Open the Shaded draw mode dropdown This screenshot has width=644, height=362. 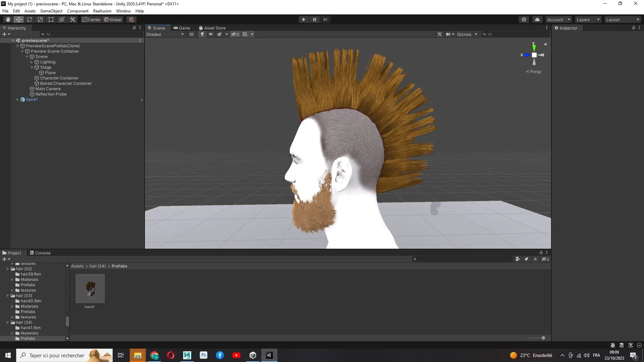pyautogui.click(x=164, y=34)
